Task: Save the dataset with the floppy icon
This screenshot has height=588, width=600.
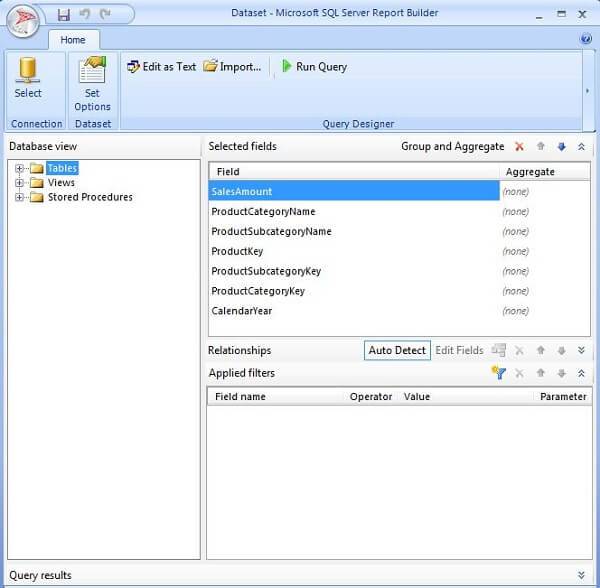Action: tap(64, 15)
